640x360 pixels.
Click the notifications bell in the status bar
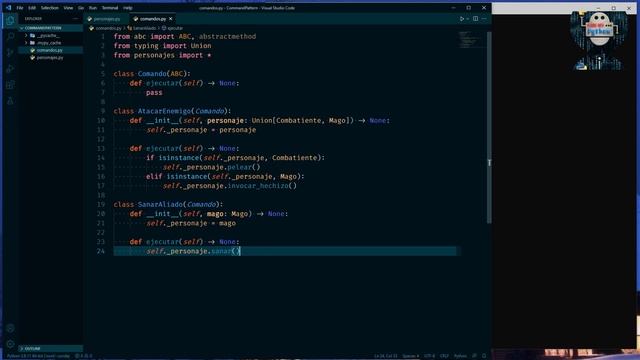point(484,356)
